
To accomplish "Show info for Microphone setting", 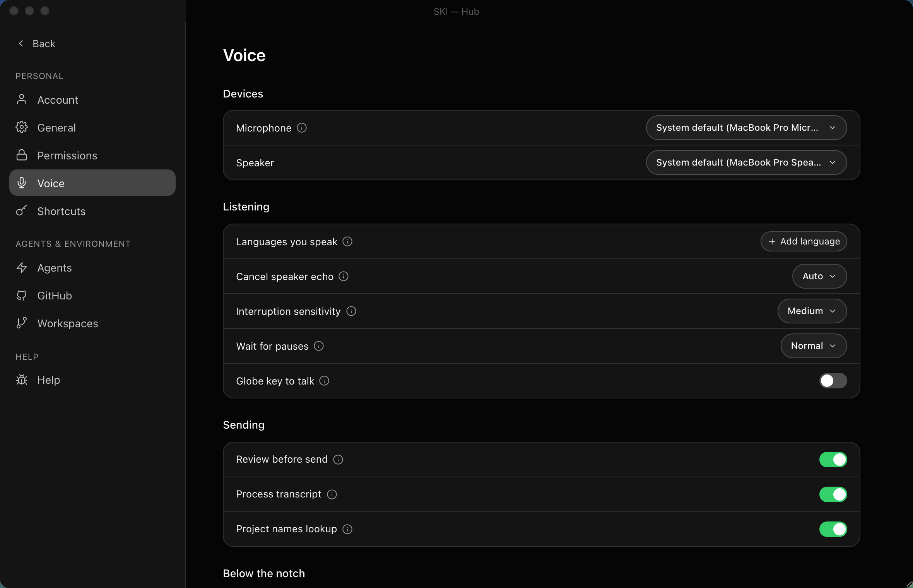I will point(302,128).
